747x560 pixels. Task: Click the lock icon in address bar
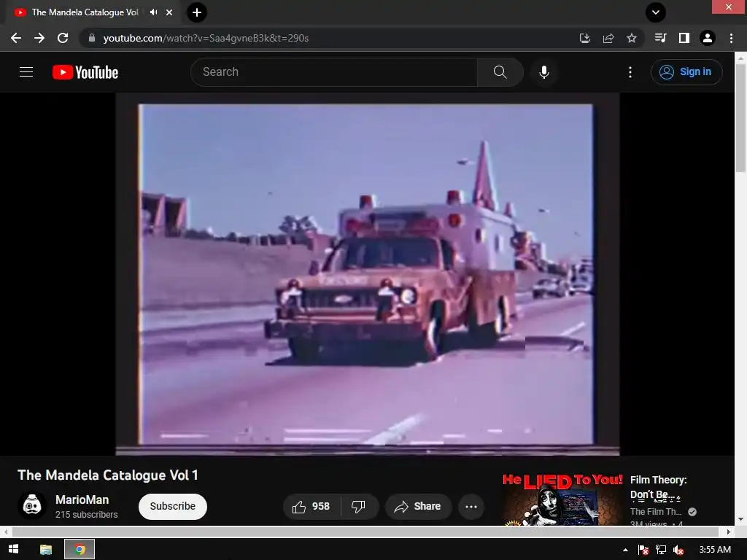[x=92, y=38]
